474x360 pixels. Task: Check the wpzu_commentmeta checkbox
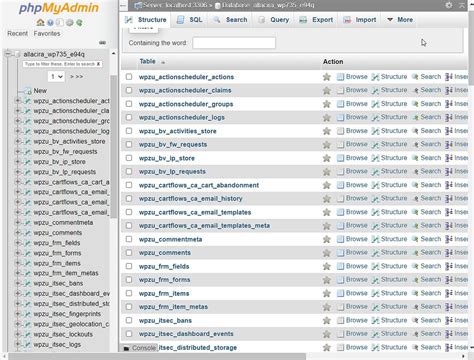point(129,239)
